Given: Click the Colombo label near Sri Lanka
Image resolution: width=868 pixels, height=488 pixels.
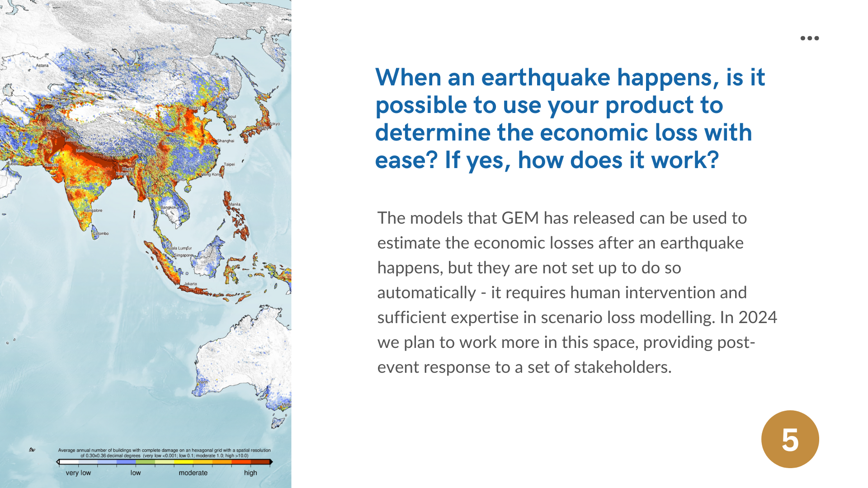Looking at the screenshot, I should point(101,234).
